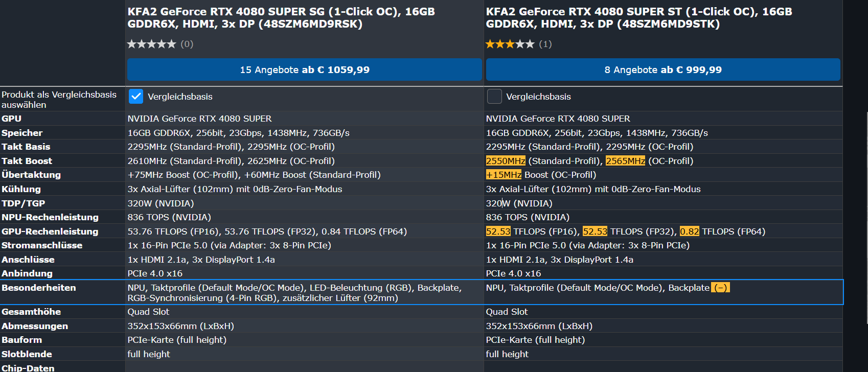
Task: Click the highlighted 2565MHz OC-Profil value
Action: coord(625,161)
